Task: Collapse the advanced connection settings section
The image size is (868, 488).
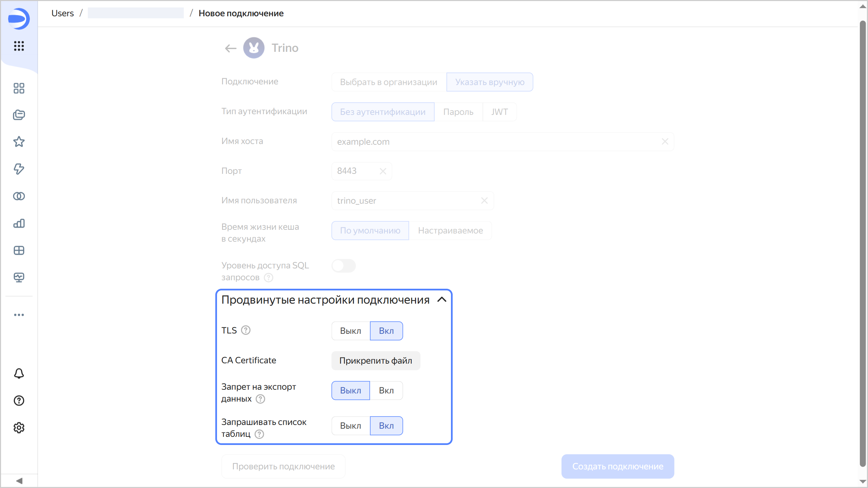Action: pos(442,300)
